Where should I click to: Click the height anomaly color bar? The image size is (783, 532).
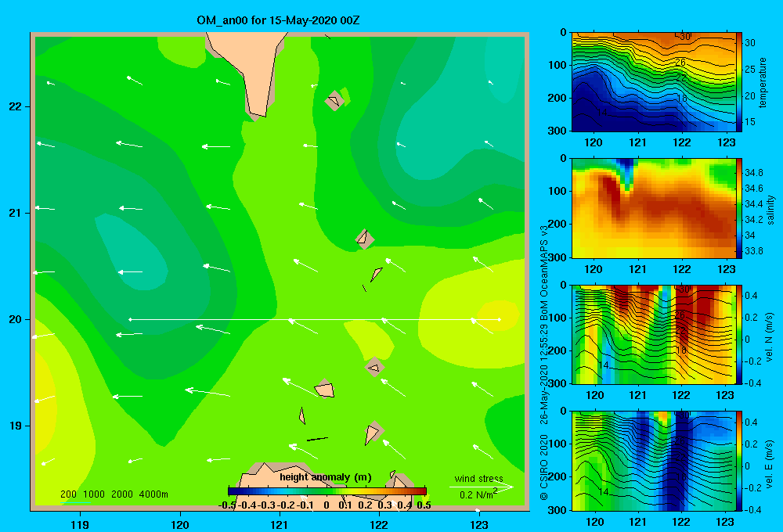click(327, 491)
